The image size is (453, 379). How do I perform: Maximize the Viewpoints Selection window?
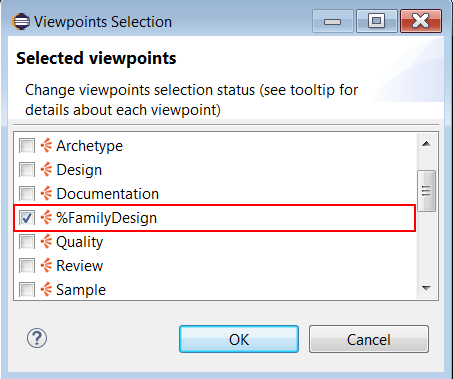377,21
